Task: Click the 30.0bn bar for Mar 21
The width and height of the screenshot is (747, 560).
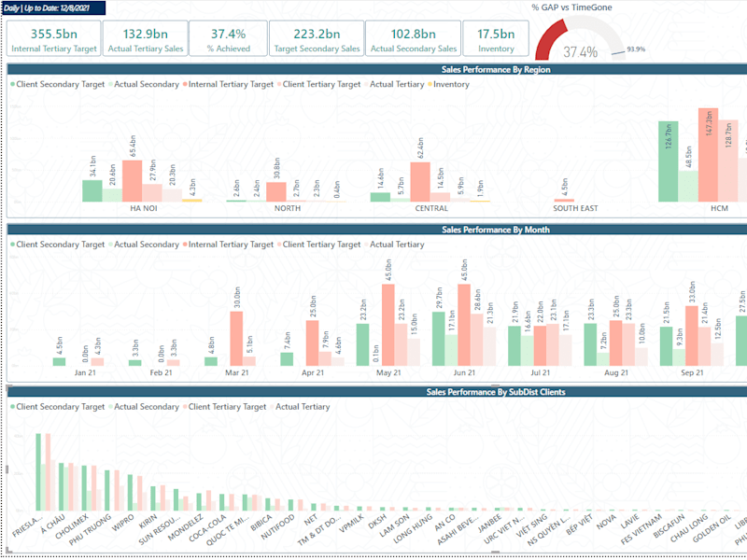Action: [236, 339]
